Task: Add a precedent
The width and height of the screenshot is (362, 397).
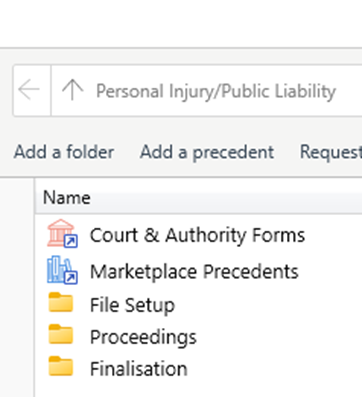Action: click(x=207, y=152)
